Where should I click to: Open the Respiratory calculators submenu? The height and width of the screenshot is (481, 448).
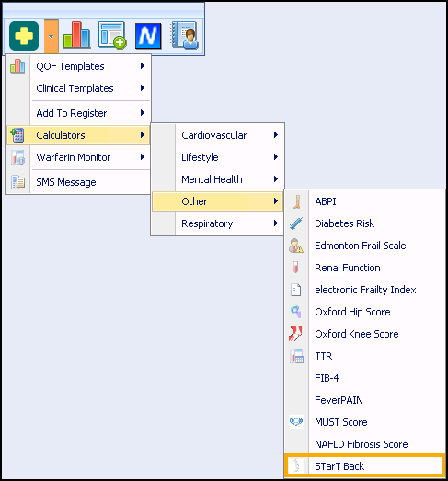pyautogui.click(x=217, y=223)
